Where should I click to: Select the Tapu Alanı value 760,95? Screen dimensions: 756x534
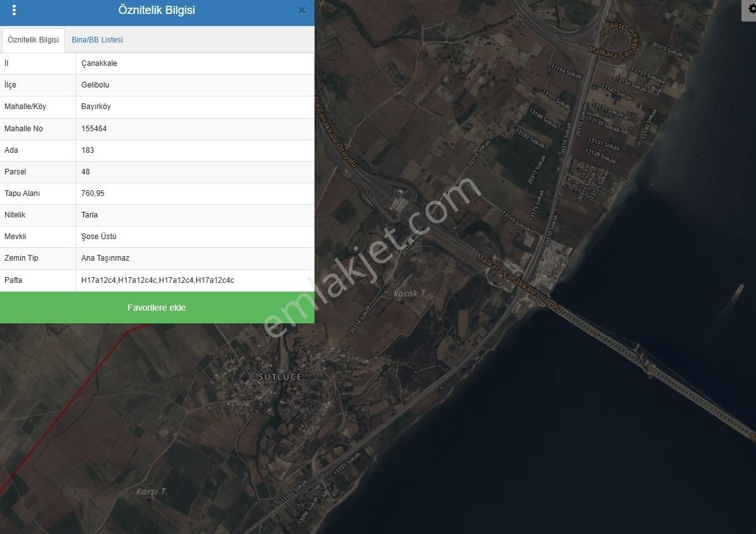click(95, 193)
